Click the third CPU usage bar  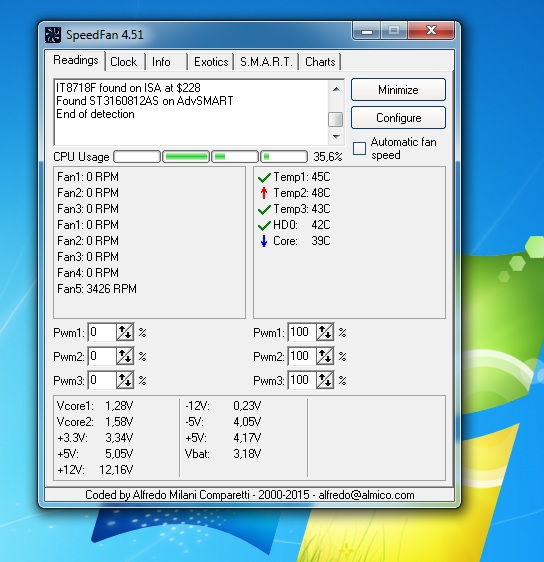(235, 157)
